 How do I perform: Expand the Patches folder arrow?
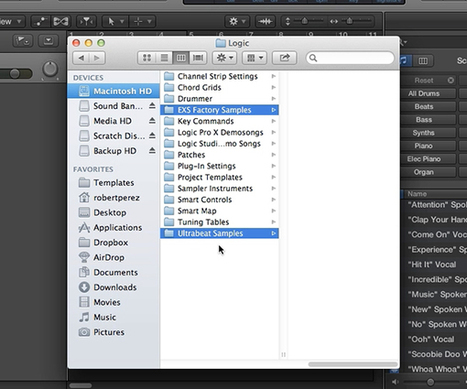273,155
